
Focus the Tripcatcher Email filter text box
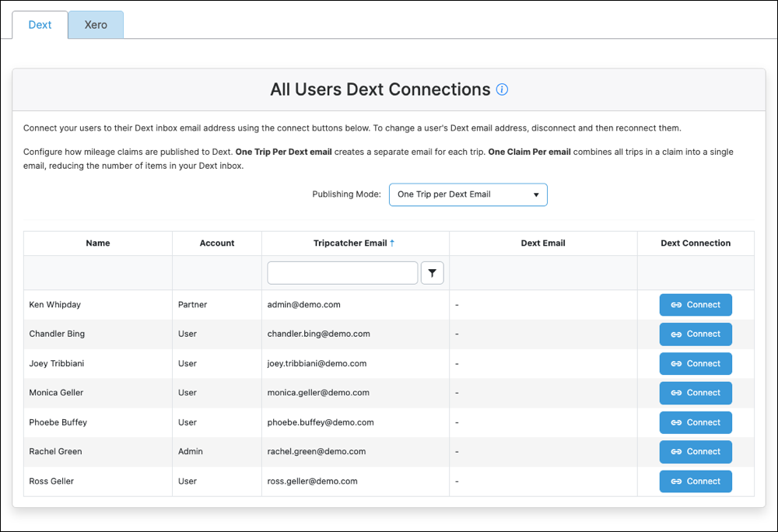tap(342, 273)
